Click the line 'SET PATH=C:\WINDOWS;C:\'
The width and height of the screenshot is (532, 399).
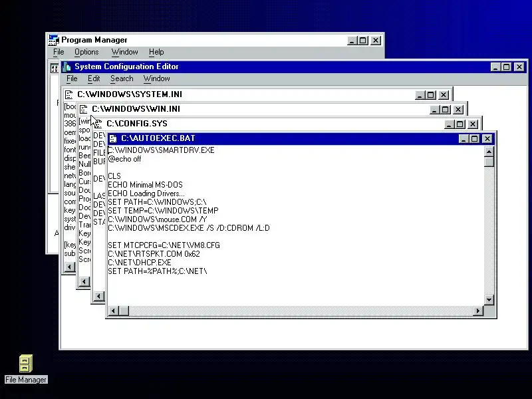tap(157, 202)
